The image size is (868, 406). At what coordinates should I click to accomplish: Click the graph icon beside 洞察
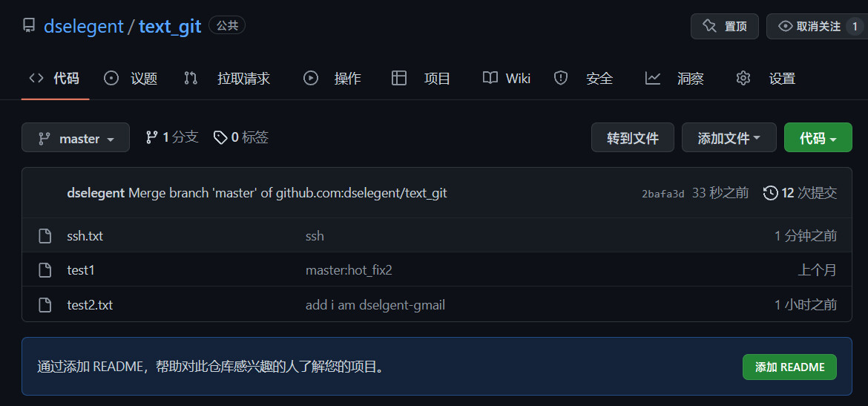coord(653,78)
